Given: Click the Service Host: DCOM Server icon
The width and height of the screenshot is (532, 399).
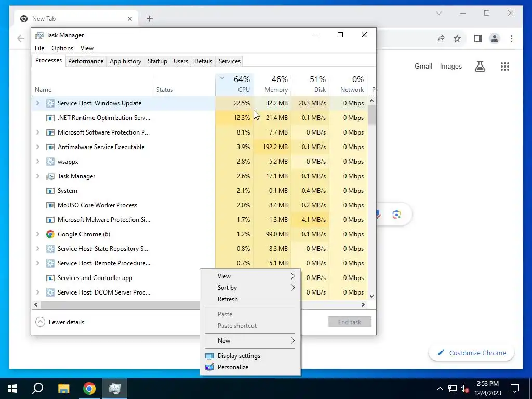Looking at the screenshot, I should coord(50,292).
